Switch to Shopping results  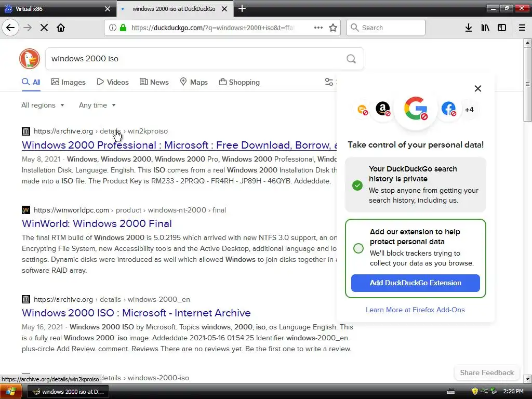coord(239,82)
